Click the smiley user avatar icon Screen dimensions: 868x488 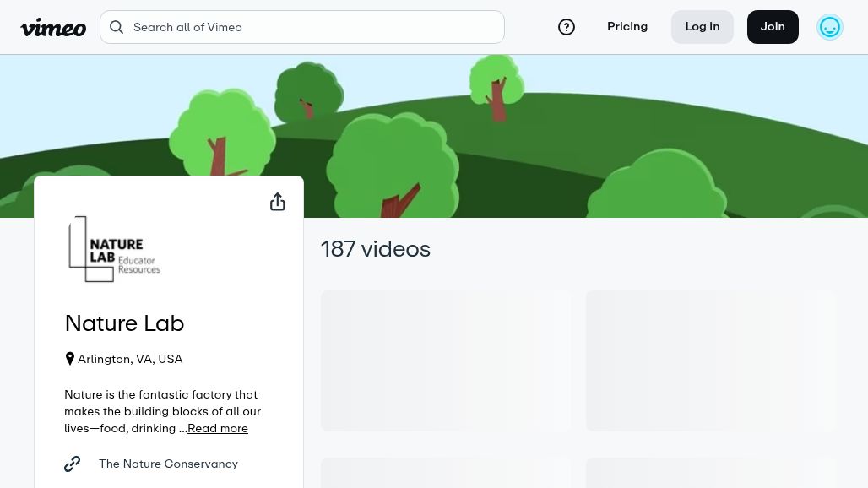[830, 26]
